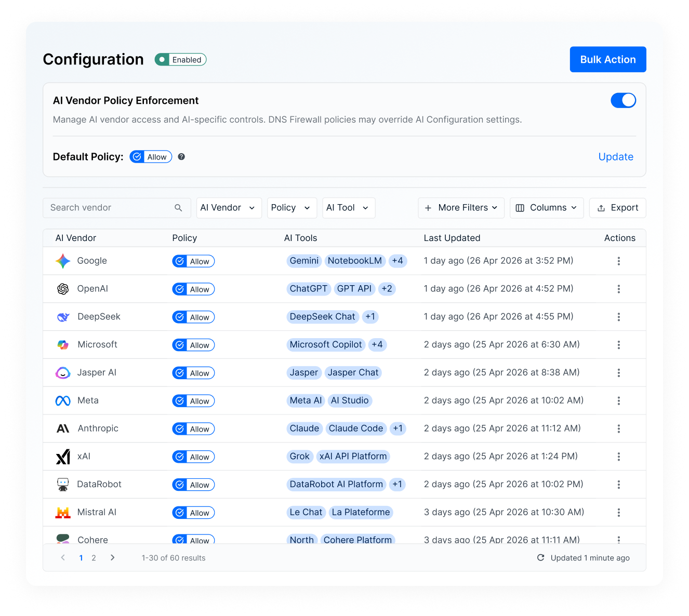
Task: Click the Mistral AI logo
Action: point(63,513)
